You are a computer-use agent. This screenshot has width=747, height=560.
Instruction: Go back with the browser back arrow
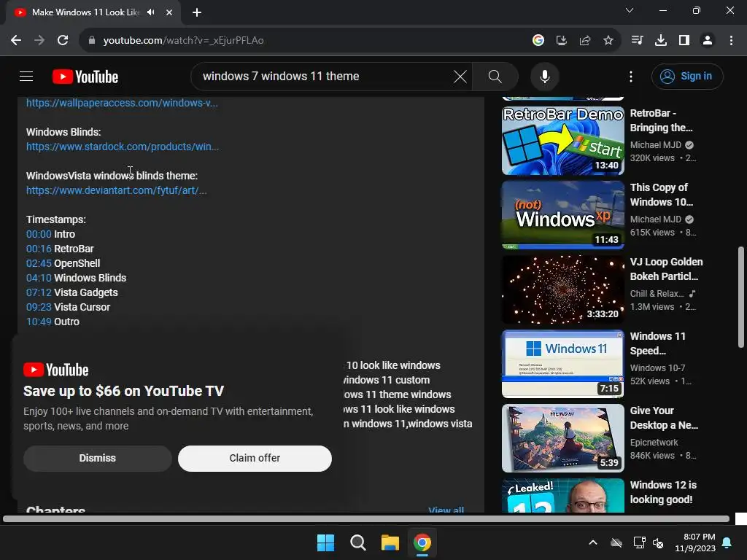point(16,41)
